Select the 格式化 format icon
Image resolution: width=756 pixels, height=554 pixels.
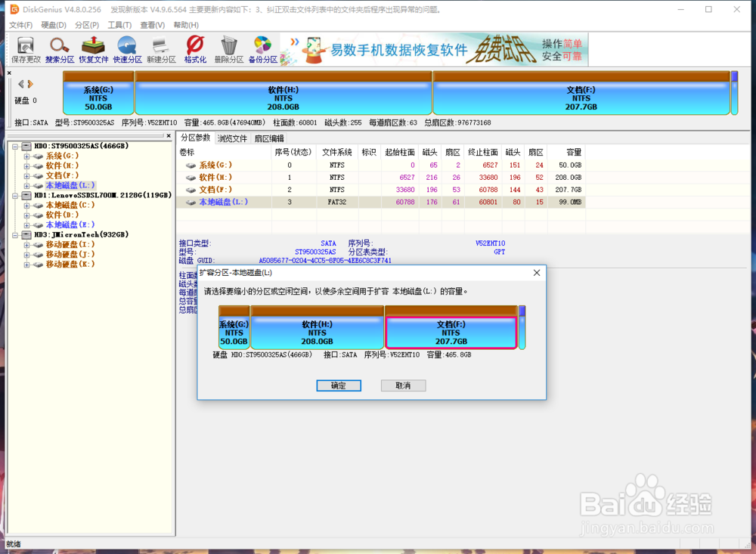194,49
